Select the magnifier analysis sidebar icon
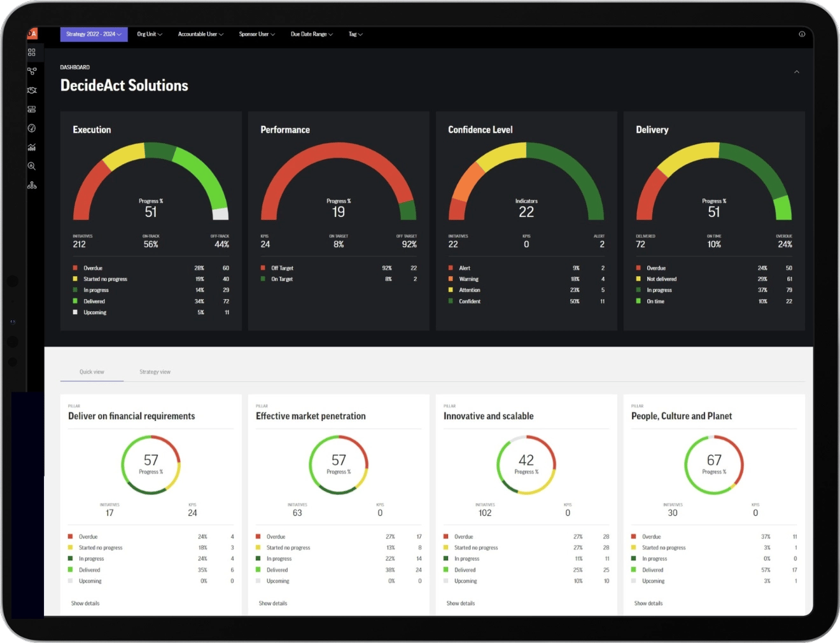This screenshot has width=840, height=643. point(32,166)
